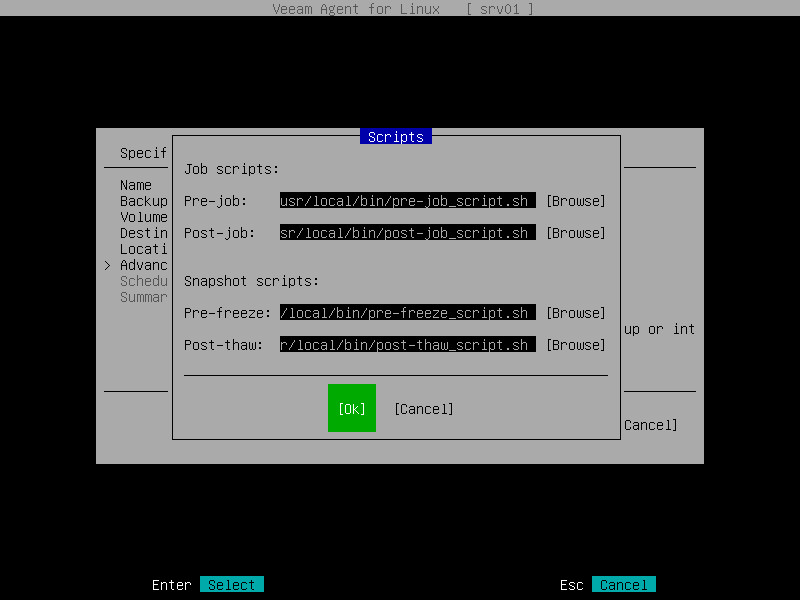Browse for the Pre-freeze script
Screen dimensions: 800x600
(576, 313)
